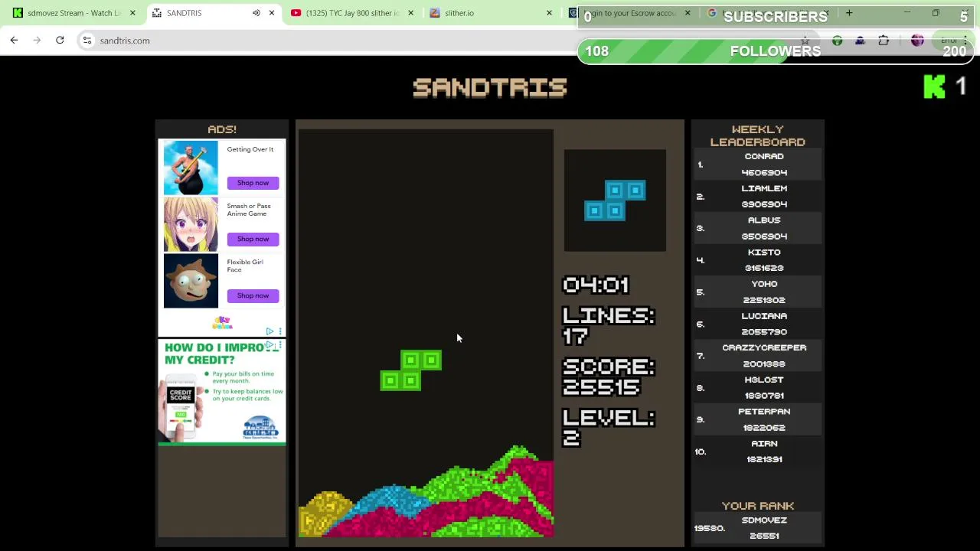980x551 pixels.
Task: Close the sdmovez Stream tab
Action: click(x=132, y=13)
